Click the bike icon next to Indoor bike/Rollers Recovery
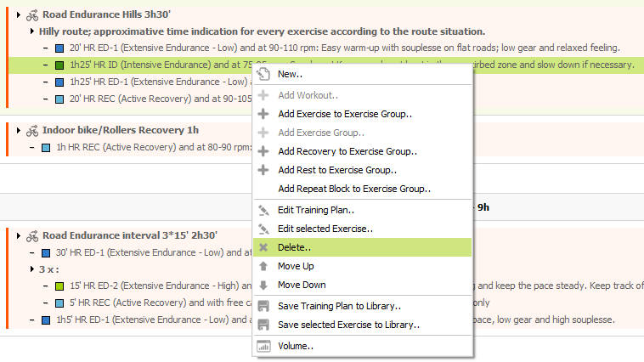The height and width of the screenshot is (362, 644). [x=32, y=130]
